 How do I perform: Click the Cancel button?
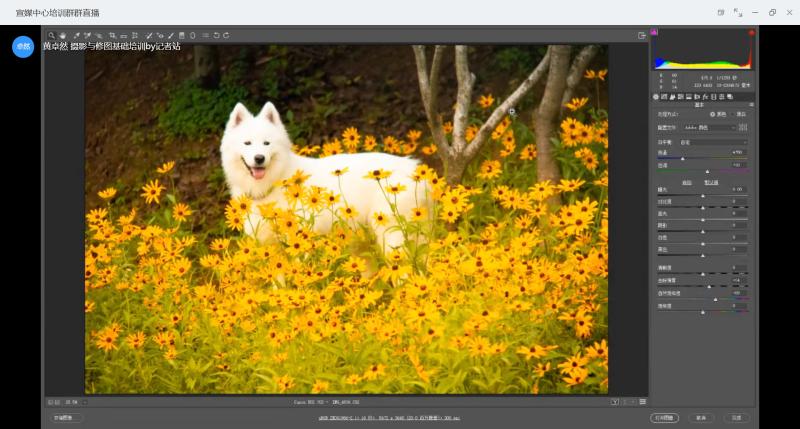[701, 417]
